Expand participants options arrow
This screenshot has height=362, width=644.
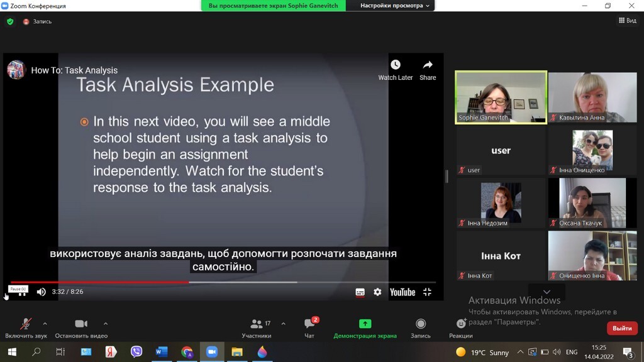(x=284, y=324)
